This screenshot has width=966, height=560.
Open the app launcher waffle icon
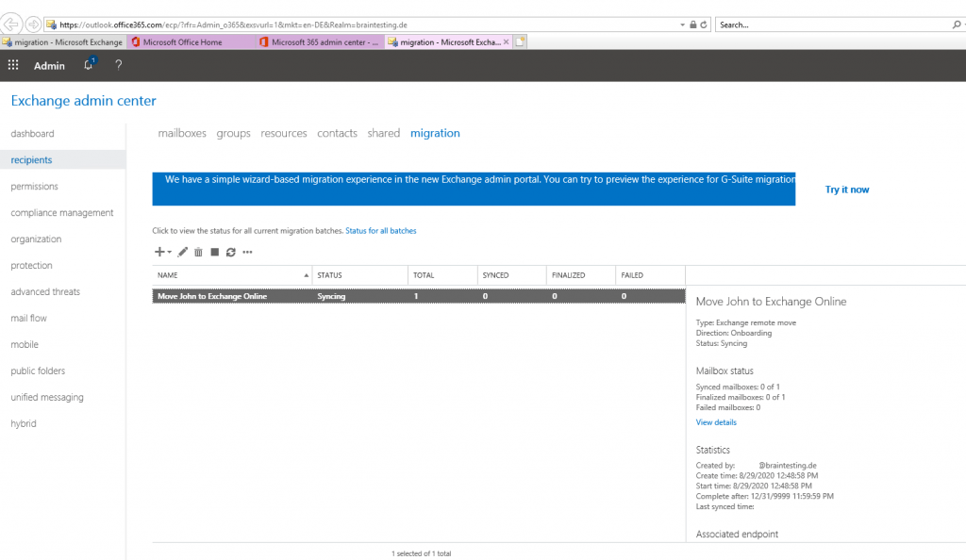tap(13, 65)
